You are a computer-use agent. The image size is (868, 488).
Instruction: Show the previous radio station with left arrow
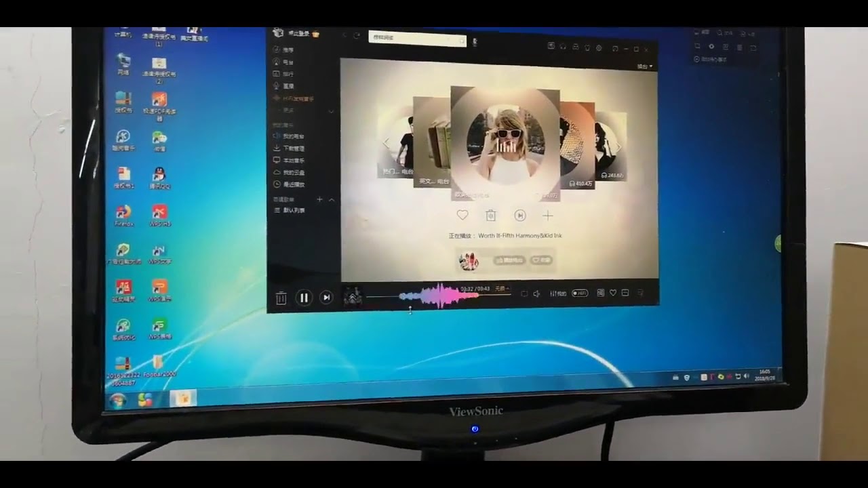coord(387,143)
